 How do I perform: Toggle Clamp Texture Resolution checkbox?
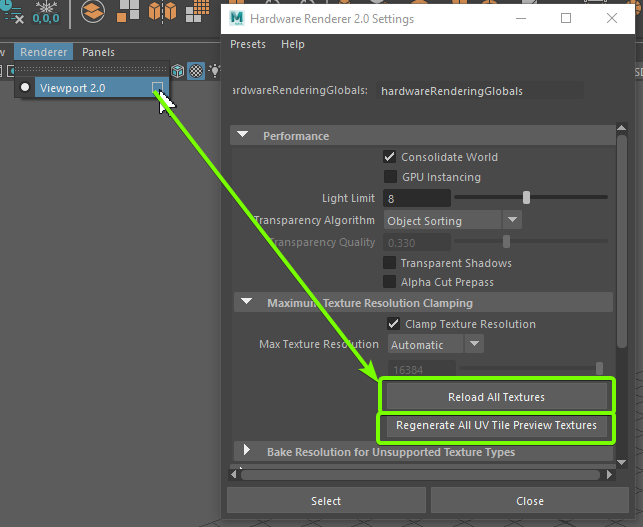pyautogui.click(x=394, y=324)
